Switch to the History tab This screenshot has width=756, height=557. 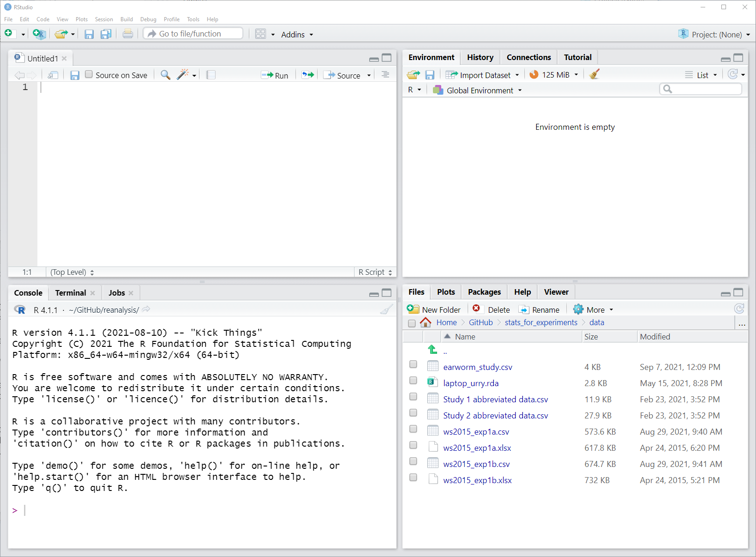480,57
